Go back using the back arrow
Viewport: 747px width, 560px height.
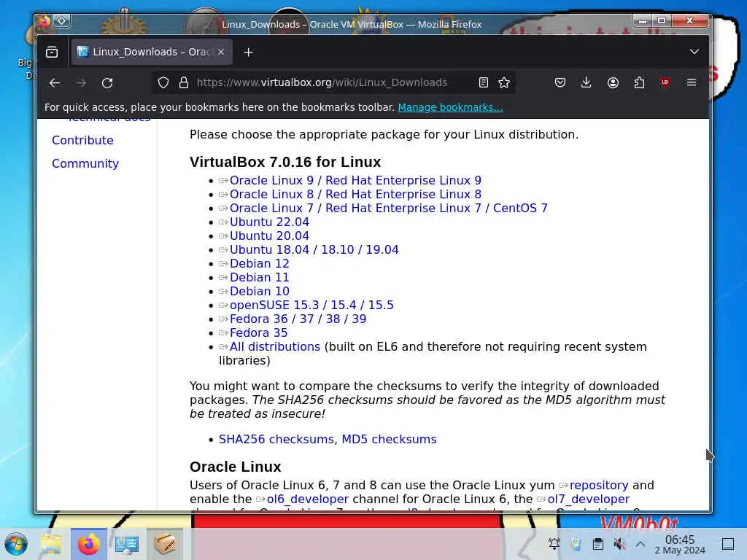[55, 83]
